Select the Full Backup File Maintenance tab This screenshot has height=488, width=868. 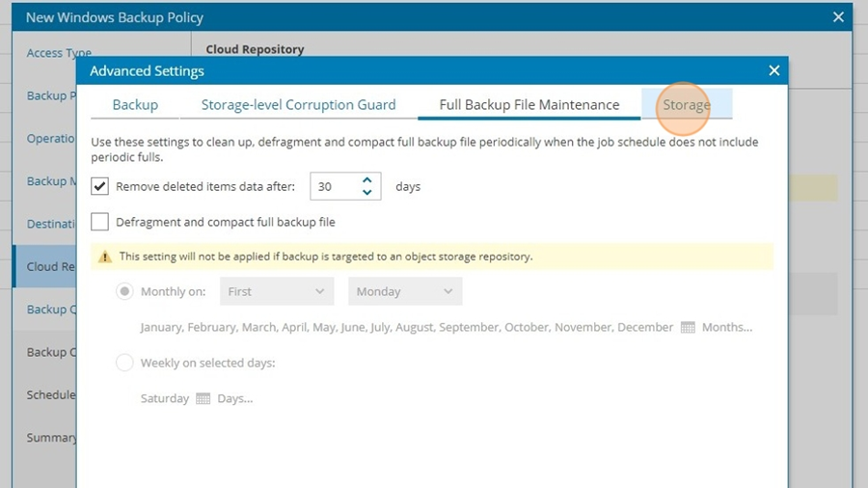[x=529, y=104]
